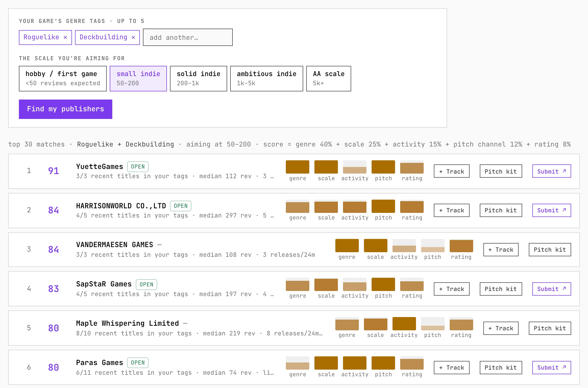This screenshot has height=388, width=588.
Task: Click HARRISONWORLD rating score swatch
Action: [x=412, y=206]
